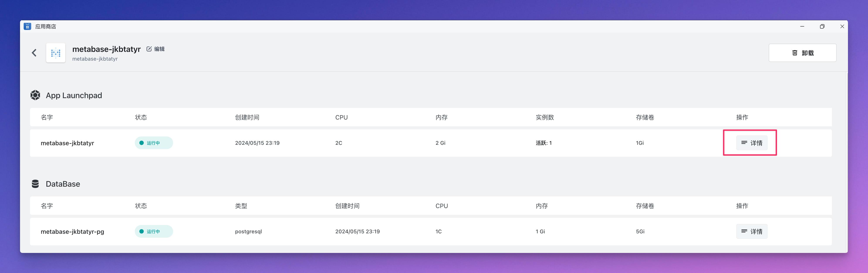Screen dimensions: 868x273
Task: Open details for metabase-jkbtatyr-pg database
Action: pos(752,232)
